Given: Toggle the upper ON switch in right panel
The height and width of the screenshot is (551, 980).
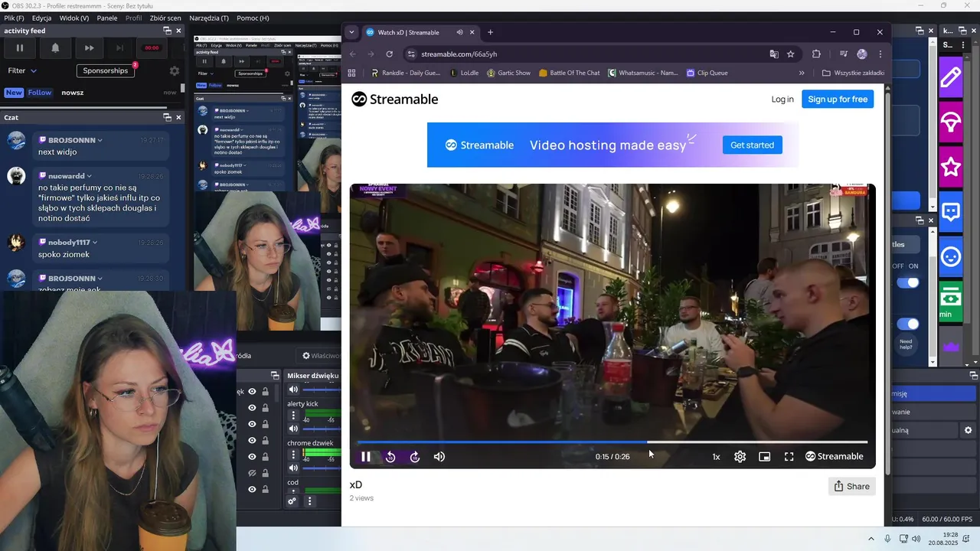Looking at the screenshot, I should point(908,282).
